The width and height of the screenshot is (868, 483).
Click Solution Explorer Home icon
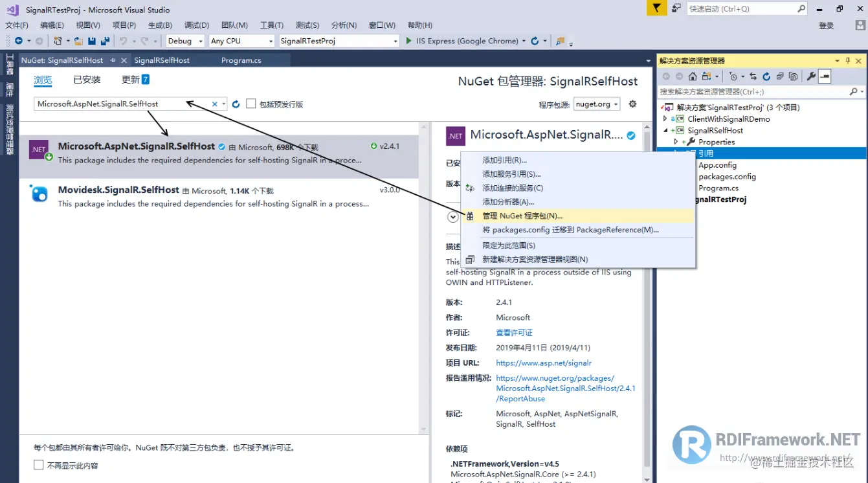point(693,76)
